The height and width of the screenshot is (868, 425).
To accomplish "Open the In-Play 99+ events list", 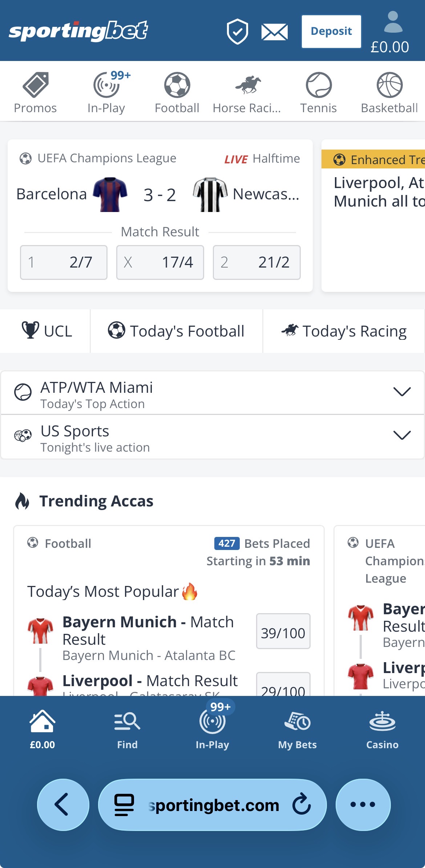I will pos(106,91).
